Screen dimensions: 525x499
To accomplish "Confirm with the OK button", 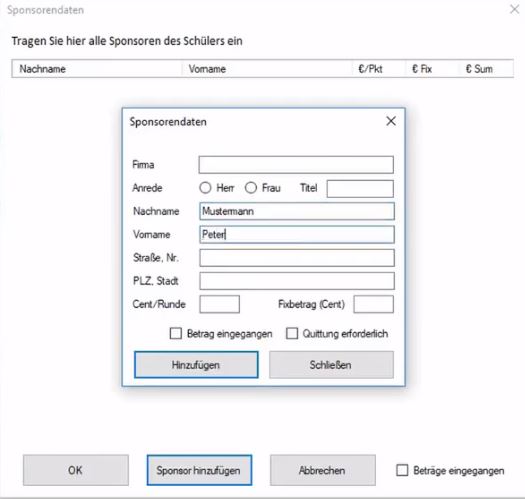I will (x=76, y=470).
